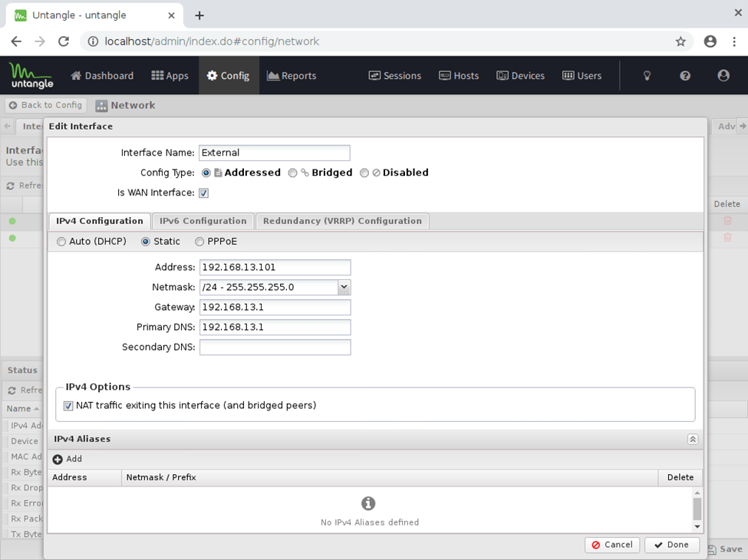This screenshot has height=560, width=748.
Task: Click the Add alias plus icon
Action: [58, 459]
